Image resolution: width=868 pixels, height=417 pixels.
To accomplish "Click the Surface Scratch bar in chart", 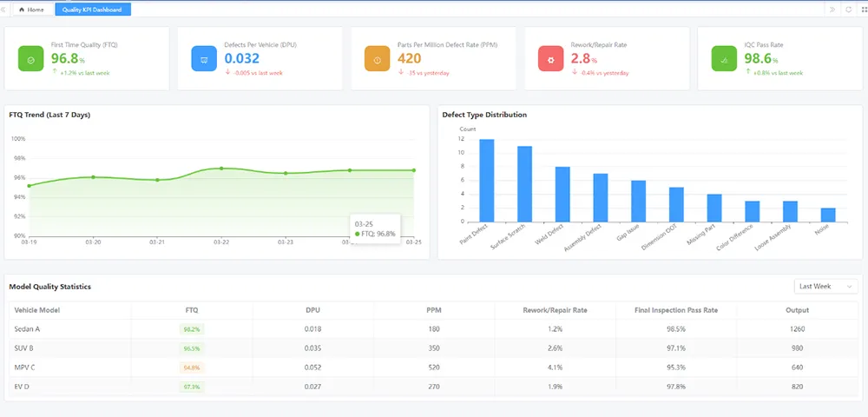I will (x=525, y=184).
